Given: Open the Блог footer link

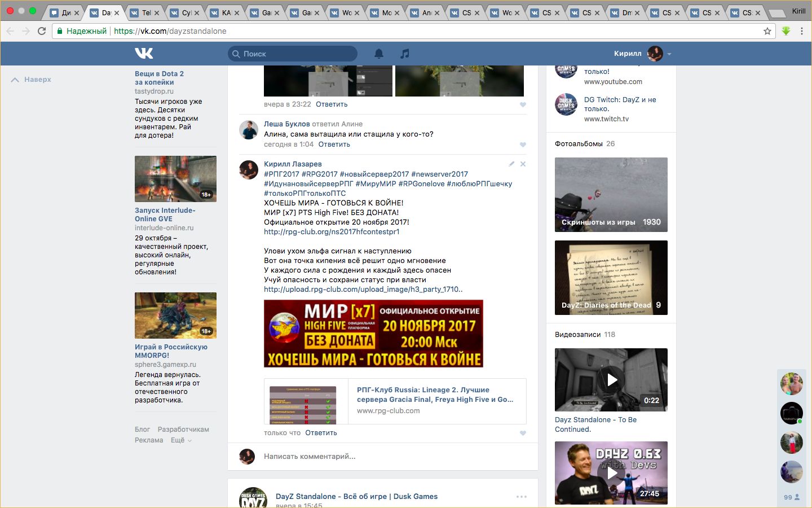Looking at the screenshot, I should 142,430.
